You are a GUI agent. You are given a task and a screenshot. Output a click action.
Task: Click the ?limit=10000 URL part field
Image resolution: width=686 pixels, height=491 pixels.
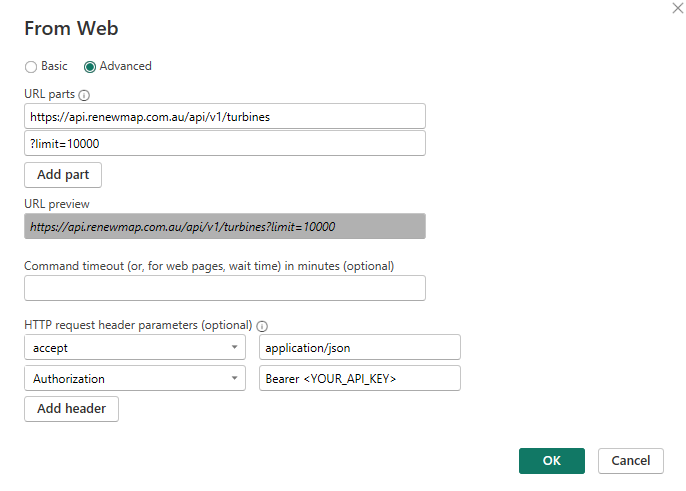tap(225, 143)
